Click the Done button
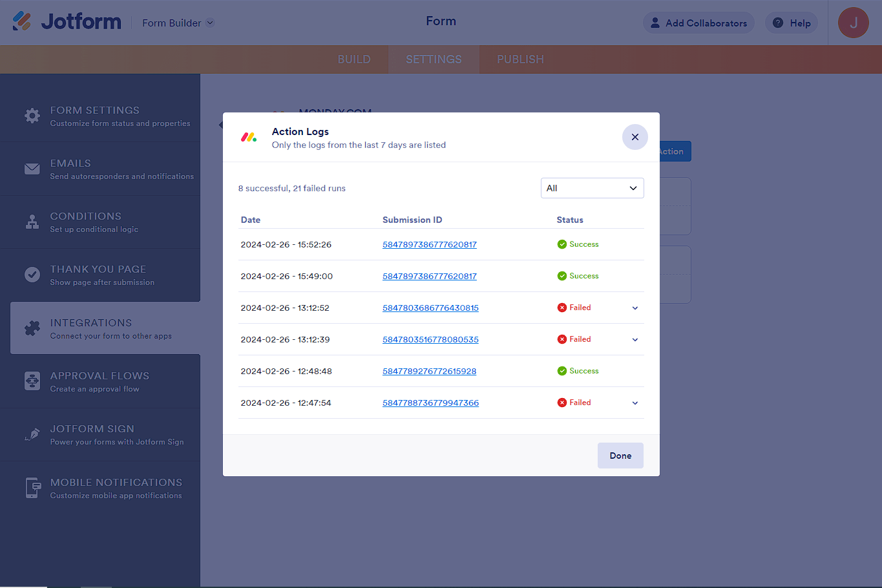The height and width of the screenshot is (588, 882). (x=620, y=456)
